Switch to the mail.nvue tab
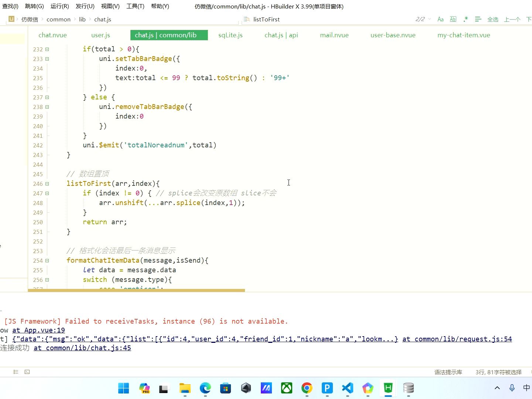Viewport: 532px width, 399px height. click(x=334, y=35)
